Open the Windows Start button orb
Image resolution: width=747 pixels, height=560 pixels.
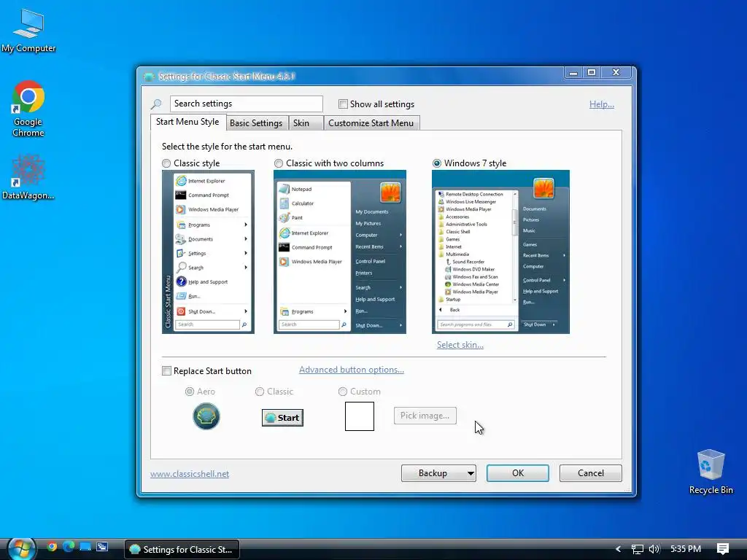21,549
